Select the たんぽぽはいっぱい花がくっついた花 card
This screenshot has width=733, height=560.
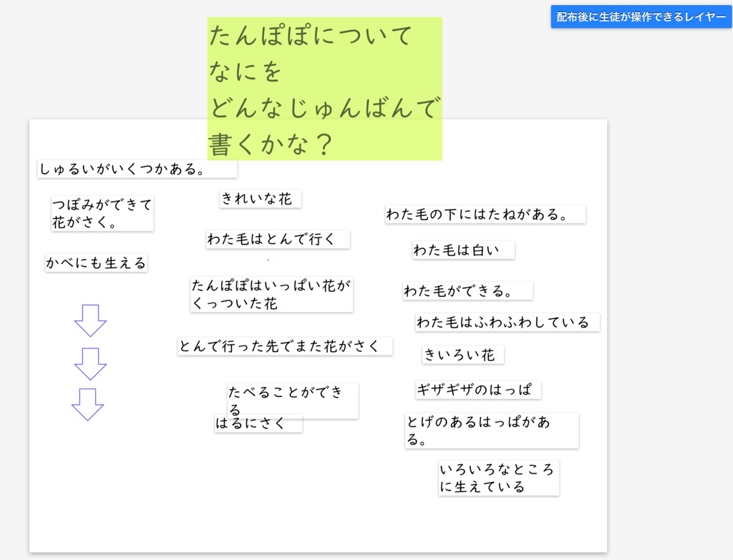click(x=271, y=295)
